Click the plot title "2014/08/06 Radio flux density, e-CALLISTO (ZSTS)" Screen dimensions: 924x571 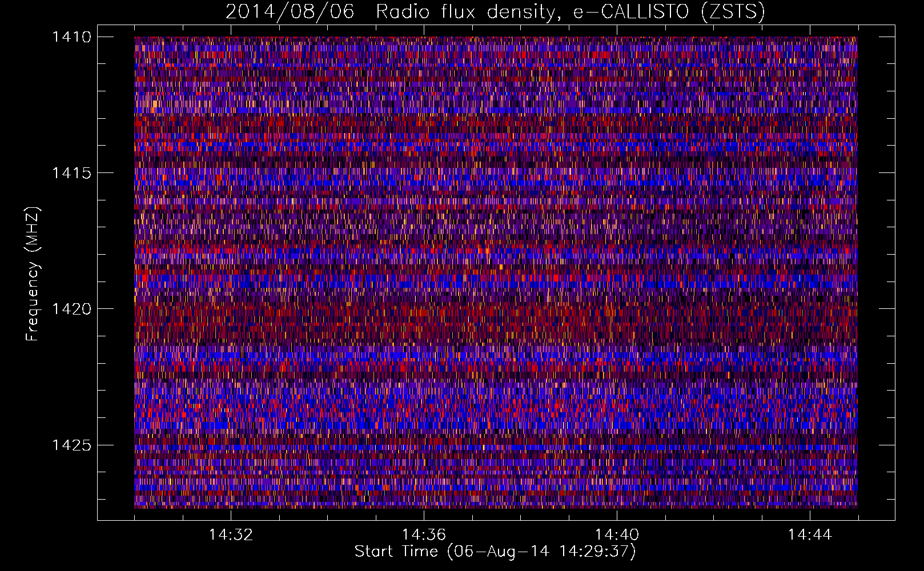[495, 12]
